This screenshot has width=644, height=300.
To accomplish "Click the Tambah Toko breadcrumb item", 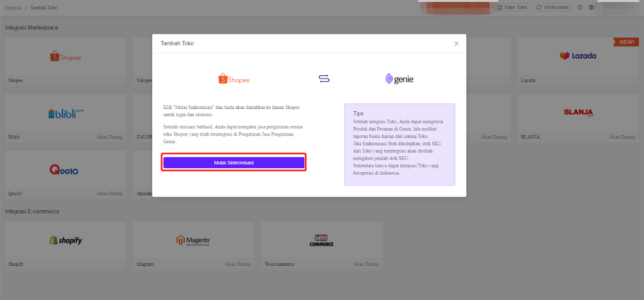I will [x=44, y=7].
